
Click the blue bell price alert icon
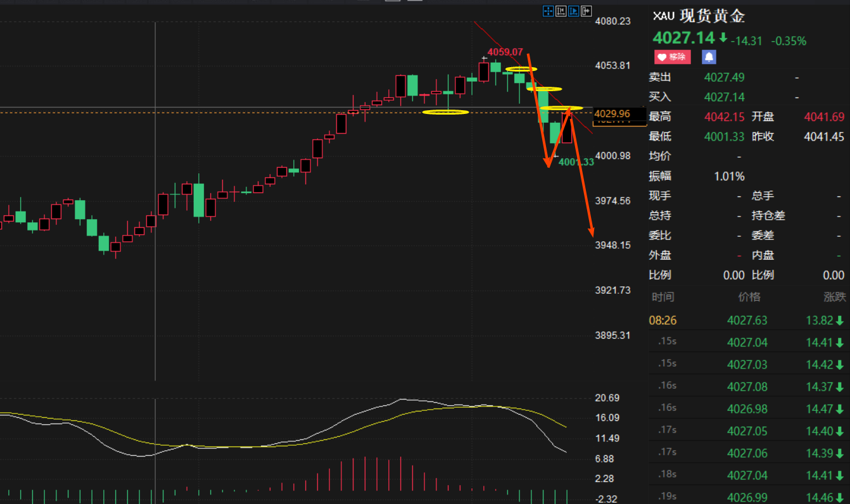click(709, 57)
